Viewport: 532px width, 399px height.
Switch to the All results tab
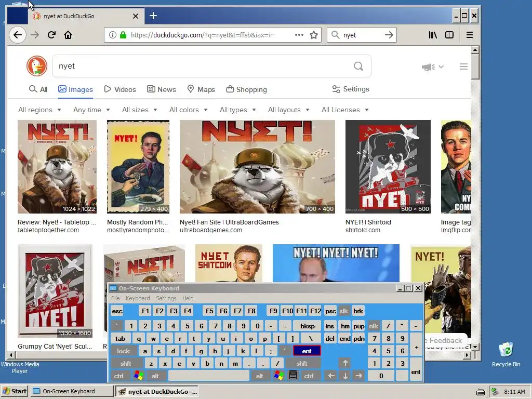click(x=38, y=89)
